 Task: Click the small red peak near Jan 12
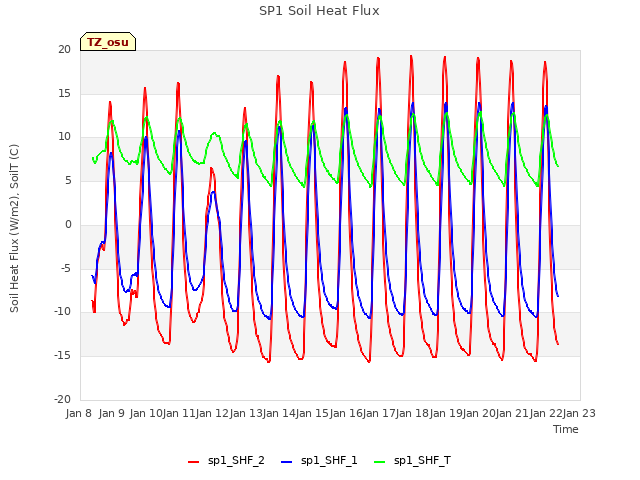(211, 168)
